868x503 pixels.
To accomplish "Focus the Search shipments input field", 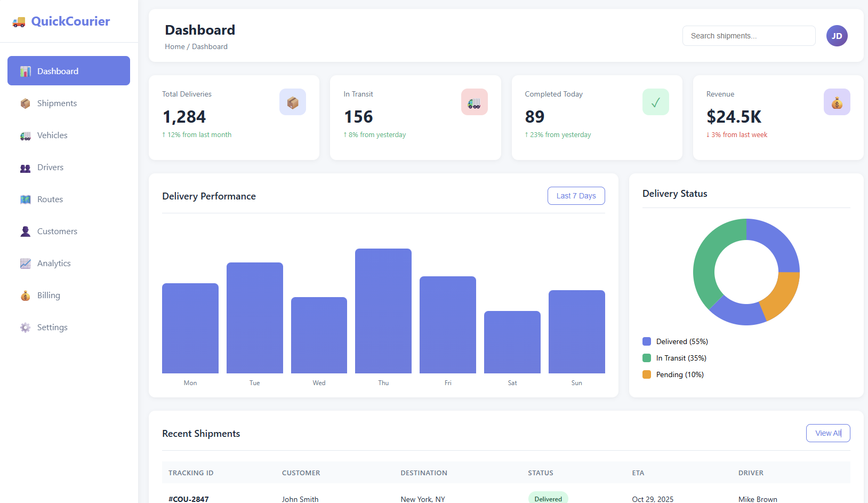I will click(749, 36).
